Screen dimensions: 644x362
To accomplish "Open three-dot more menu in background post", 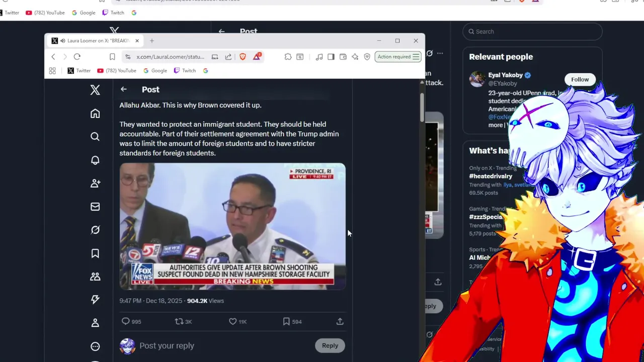I will 440,53.
